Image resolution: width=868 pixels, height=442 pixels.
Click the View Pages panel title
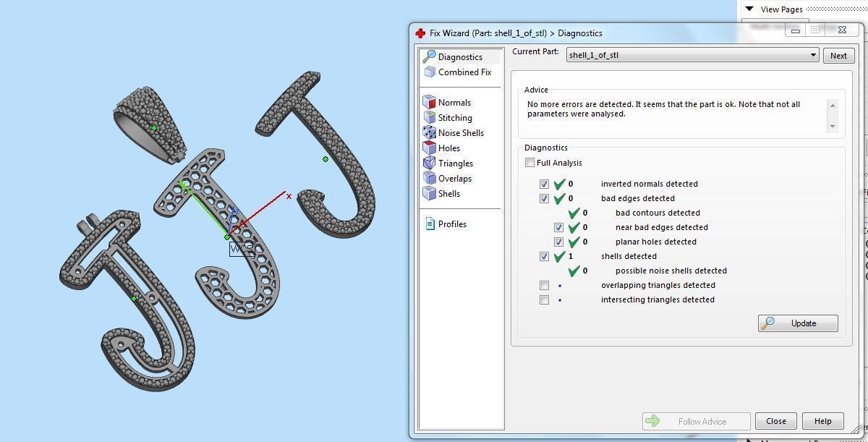782,9
